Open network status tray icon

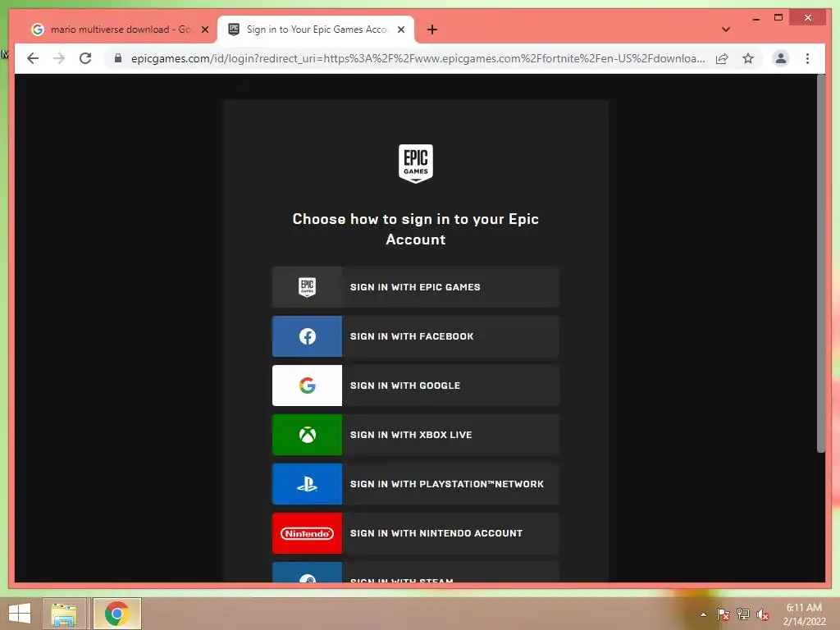[742, 614]
